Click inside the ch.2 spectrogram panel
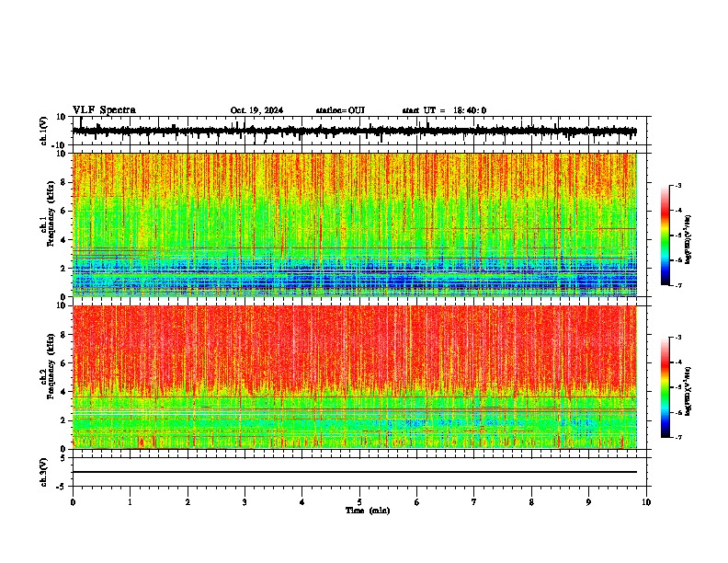 click(x=355, y=377)
